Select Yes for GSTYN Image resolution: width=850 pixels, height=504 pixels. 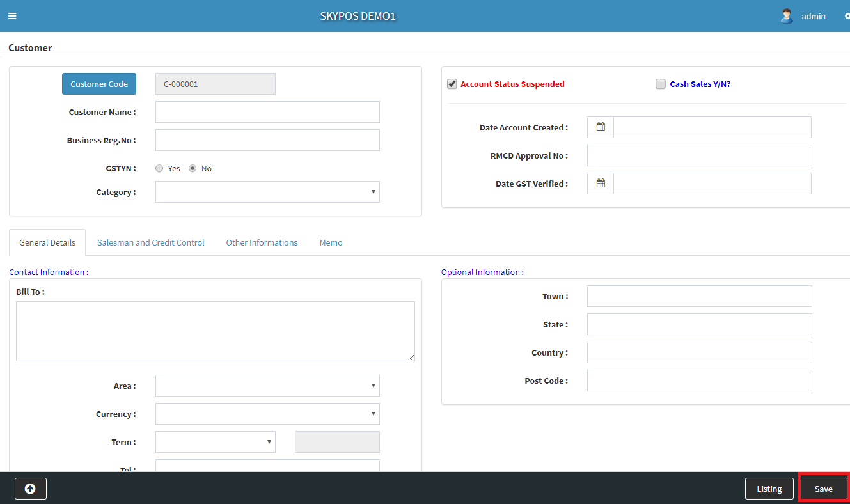[x=159, y=169]
